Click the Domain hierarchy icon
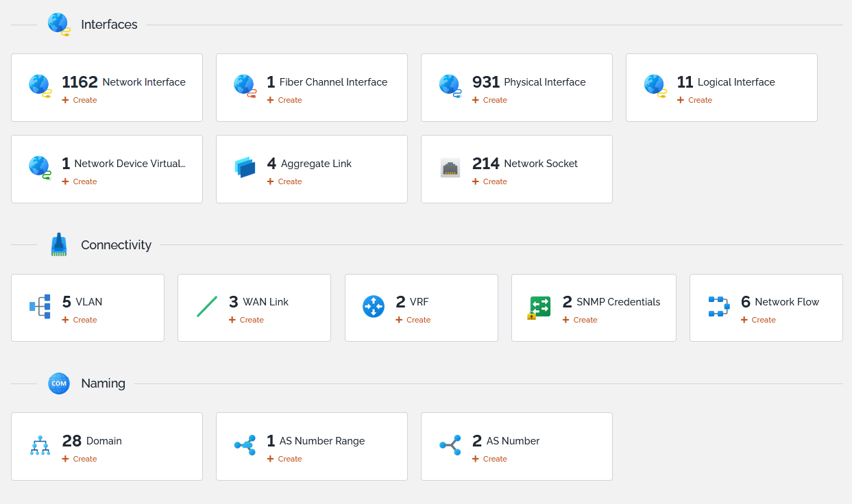Screen dimensions: 852x504 [40, 445]
